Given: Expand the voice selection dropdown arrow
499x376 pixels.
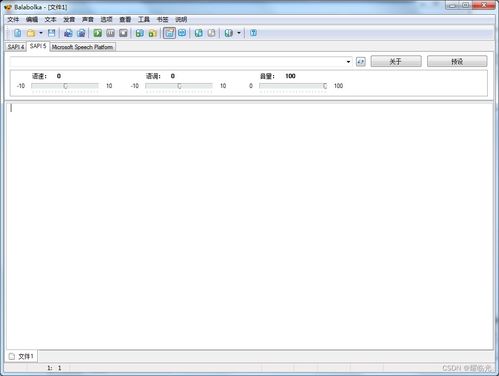Looking at the screenshot, I should 348,62.
